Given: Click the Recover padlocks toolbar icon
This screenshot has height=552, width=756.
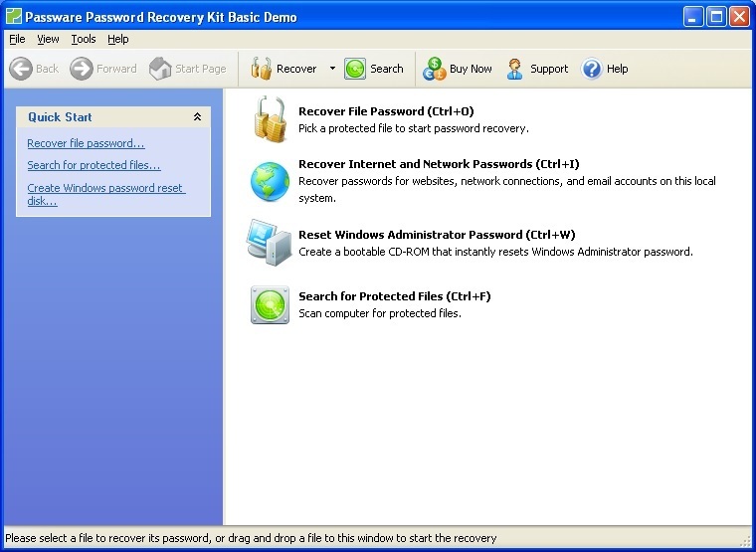Looking at the screenshot, I should coord(261,69).
